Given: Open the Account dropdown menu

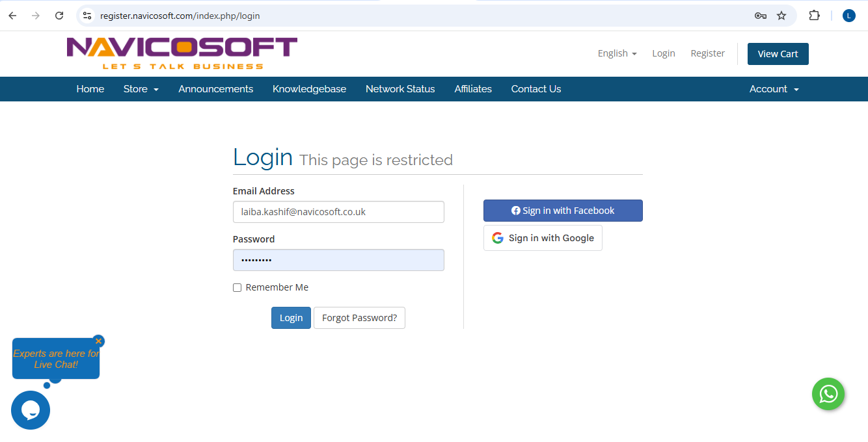Looking at the screenshot, I should (x=774, y=89).
